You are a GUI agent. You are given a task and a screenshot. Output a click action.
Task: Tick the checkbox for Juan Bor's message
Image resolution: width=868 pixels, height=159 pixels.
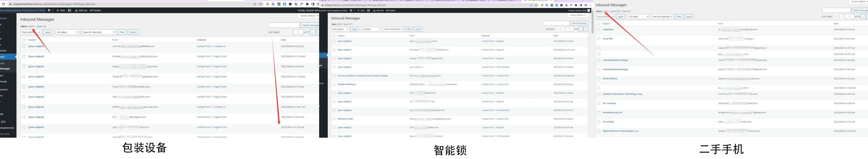pos(24,46)
